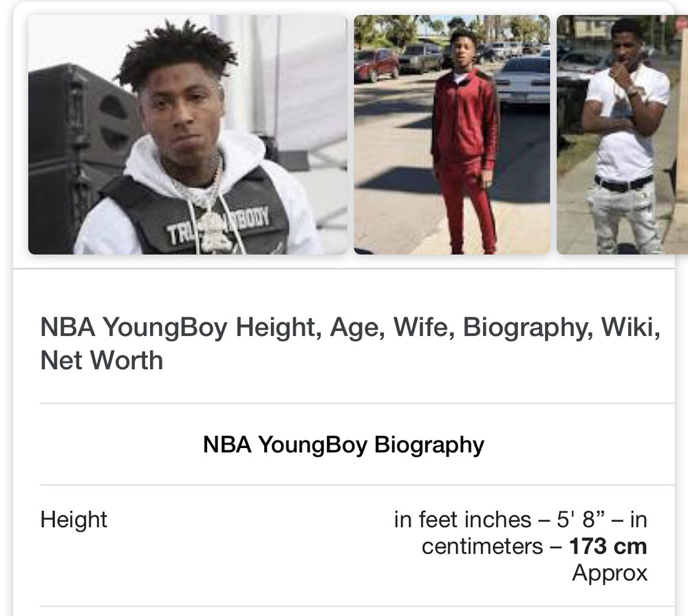Click the bold 173 cm value
The image size is (688, 616).
pyautogui.click(x=608, y=546)
